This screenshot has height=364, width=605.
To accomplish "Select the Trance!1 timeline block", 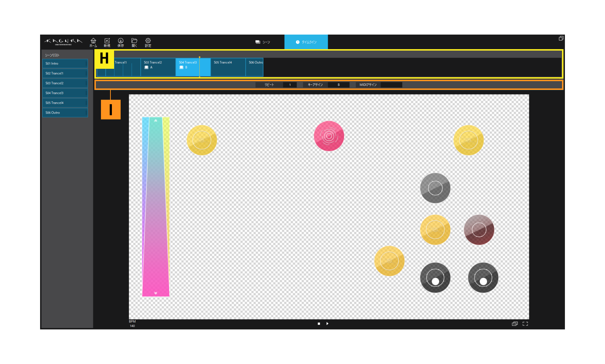I will point(127,67).
